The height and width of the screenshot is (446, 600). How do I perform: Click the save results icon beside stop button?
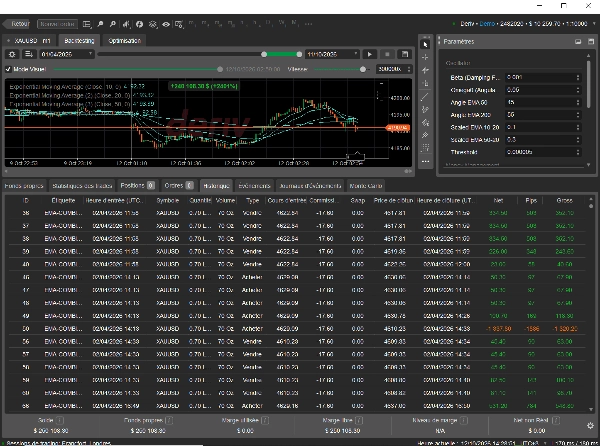pyautogui.click(x=404, y=54)
